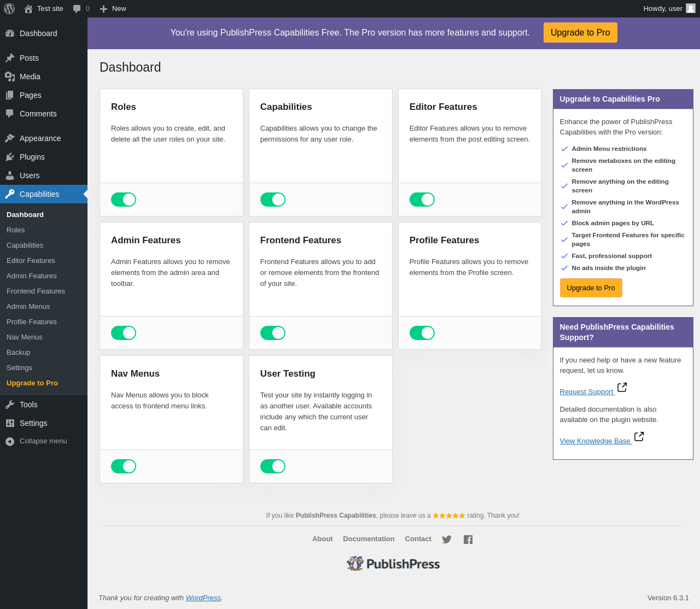Image resolution: width=700 pixels, height=609 pixels.
Task: Switch off the Frontend Features toggle
Action: (273, 333)
